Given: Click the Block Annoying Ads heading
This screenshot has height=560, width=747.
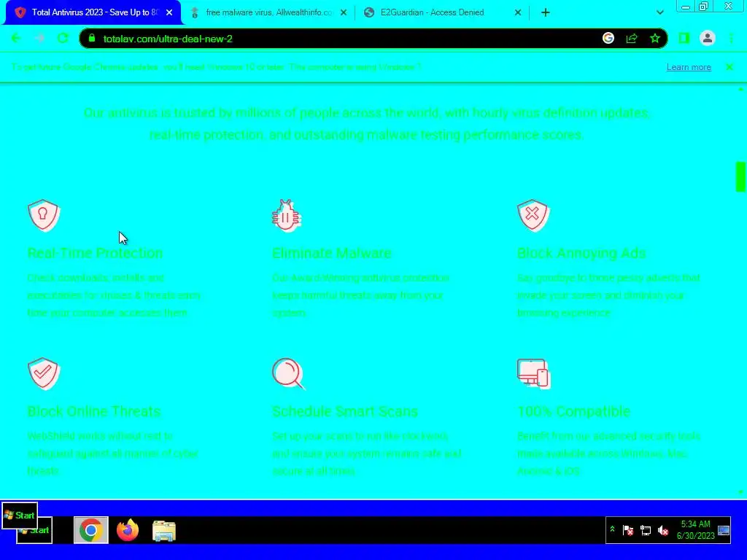Looking at the screenshot, I should (x=581, y=253).
